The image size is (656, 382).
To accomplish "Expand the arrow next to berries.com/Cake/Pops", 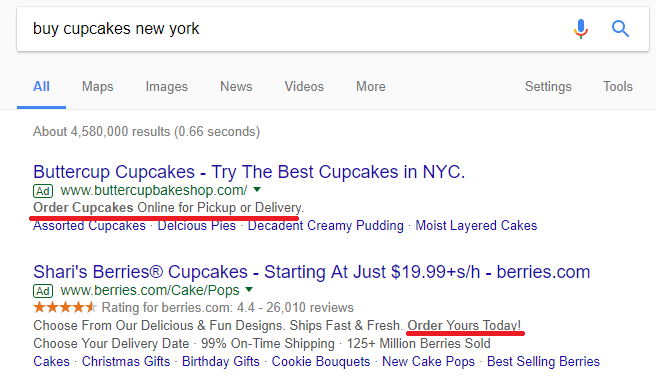I will coord(249,290).
